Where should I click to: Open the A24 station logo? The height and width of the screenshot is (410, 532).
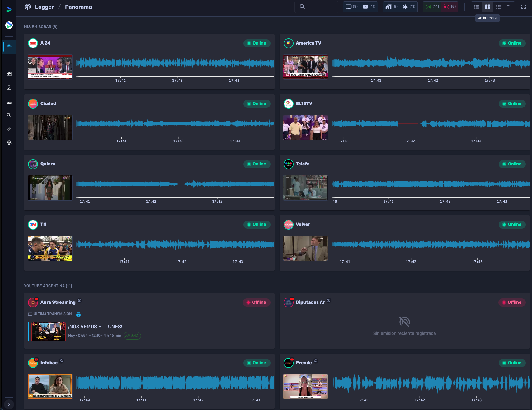click(x=33, y=43)
